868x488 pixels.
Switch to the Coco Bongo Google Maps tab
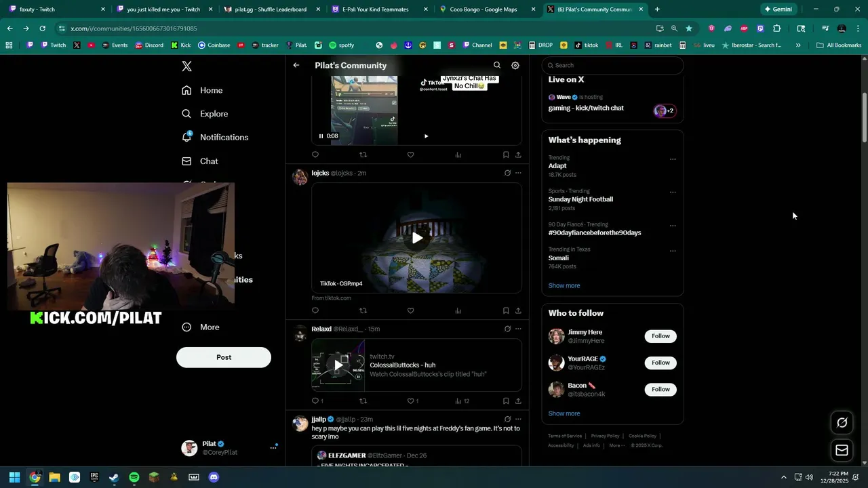(x=488, y=9)
